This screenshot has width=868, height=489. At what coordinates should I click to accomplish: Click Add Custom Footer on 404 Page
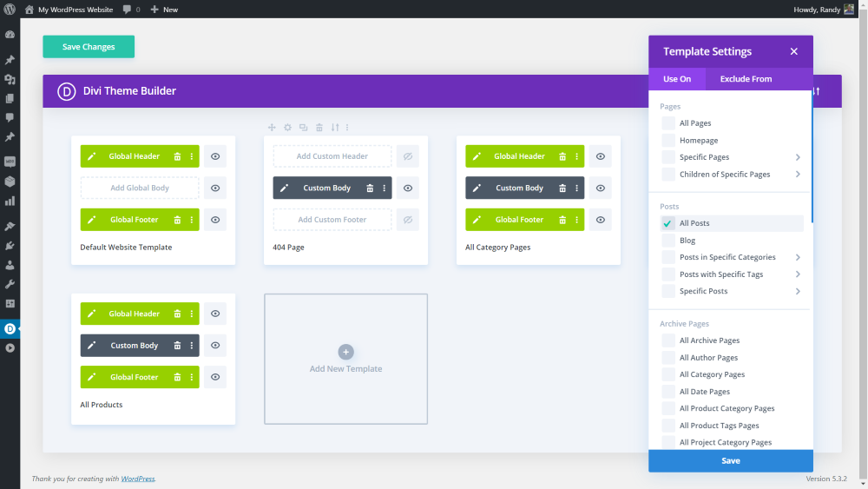click(x=332, y=219)
